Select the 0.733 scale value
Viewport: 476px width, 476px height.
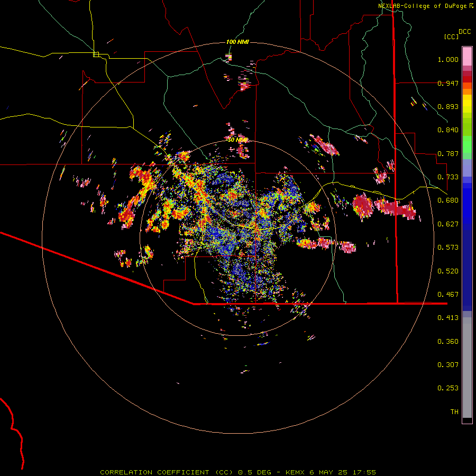point(448,177)
